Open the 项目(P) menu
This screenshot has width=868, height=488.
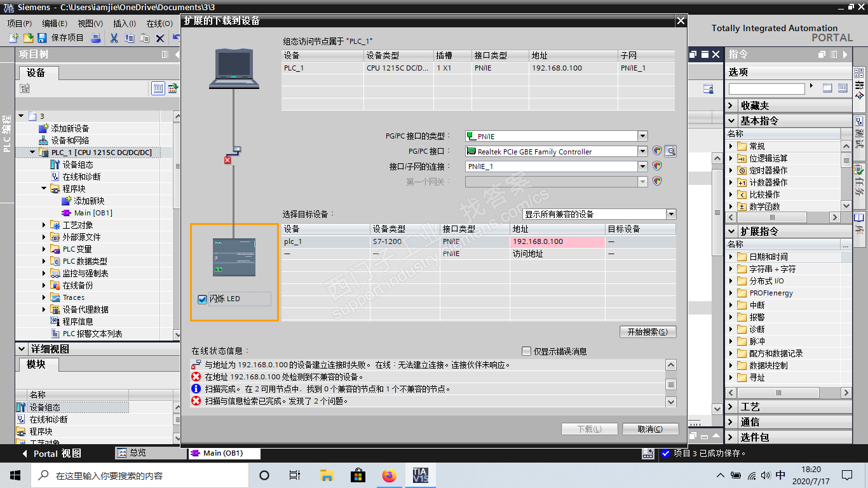(x=20, y=24)
